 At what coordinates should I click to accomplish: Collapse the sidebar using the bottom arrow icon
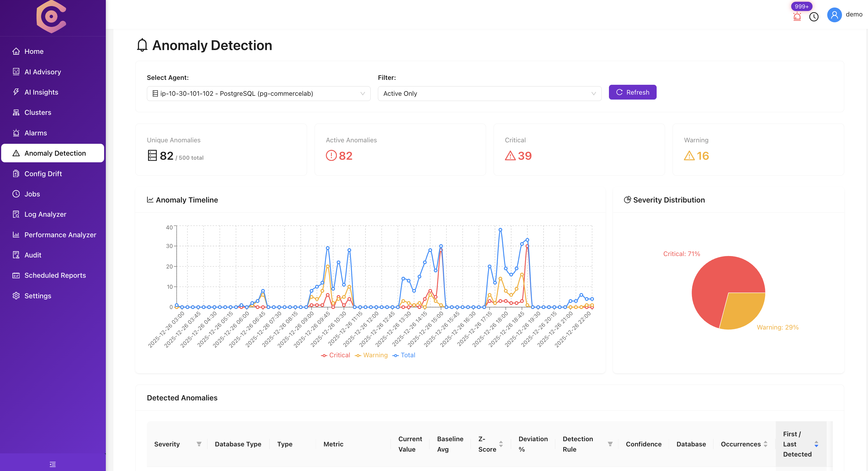[53, 464]
